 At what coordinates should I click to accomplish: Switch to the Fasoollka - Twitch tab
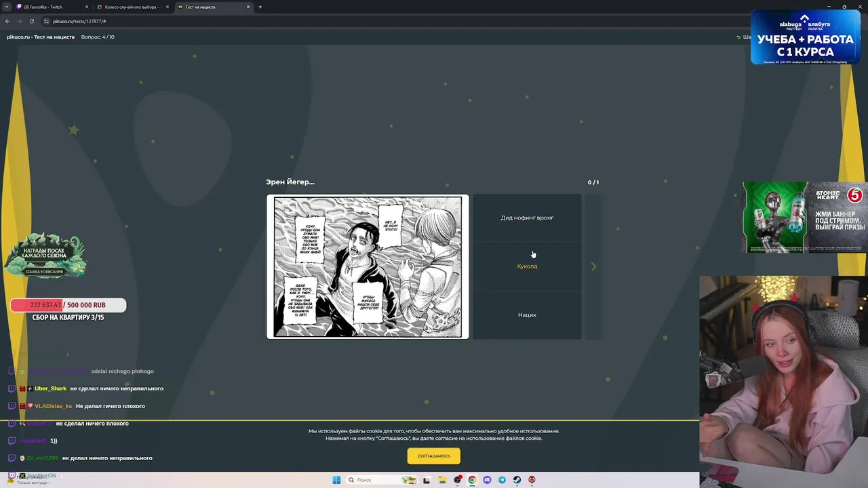pyautogui.click(x=53, y=7)
